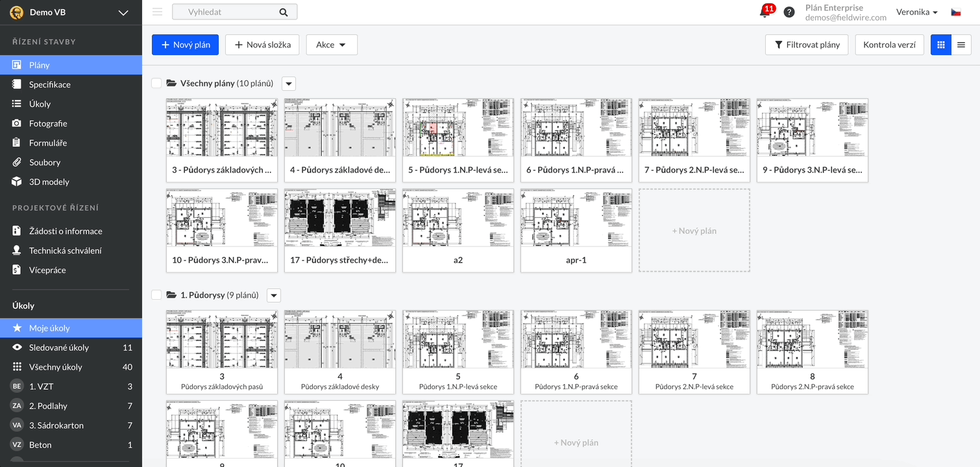Click the help question mark icon

(x=789, y=12)
